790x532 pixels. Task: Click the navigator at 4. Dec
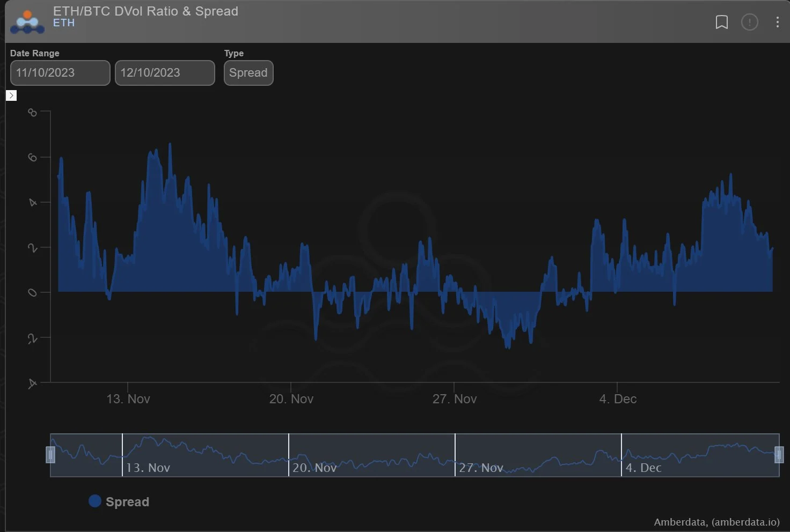point(643,468)
